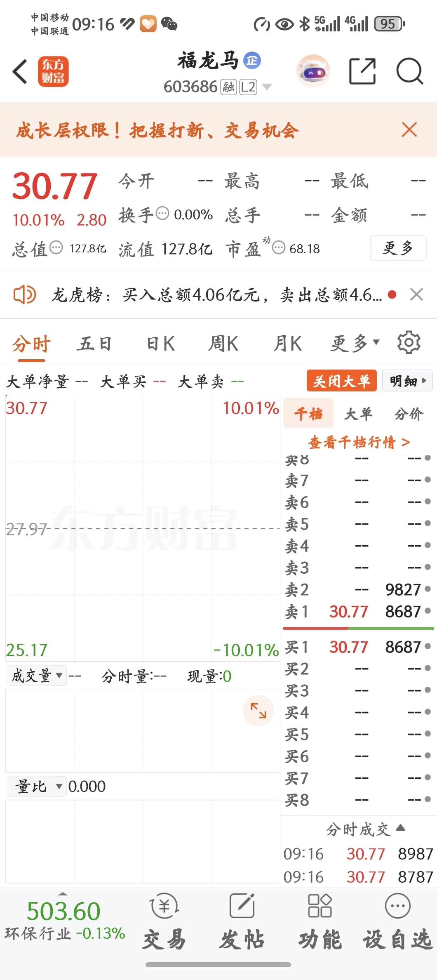
Task: Tap the 更多 quote details button
Action: pyautogui.click(x=398, y=247)
